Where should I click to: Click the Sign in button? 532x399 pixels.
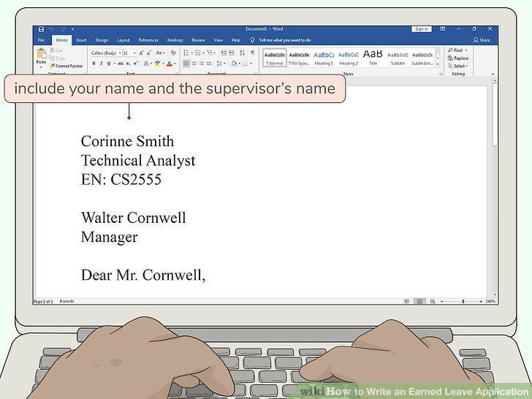[422, 29]
